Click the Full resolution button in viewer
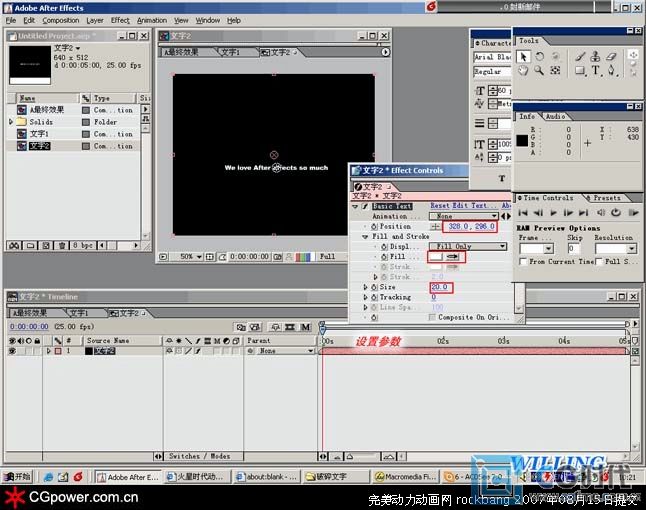Viewport: 646px width, 510px height. tap(328, 257)
